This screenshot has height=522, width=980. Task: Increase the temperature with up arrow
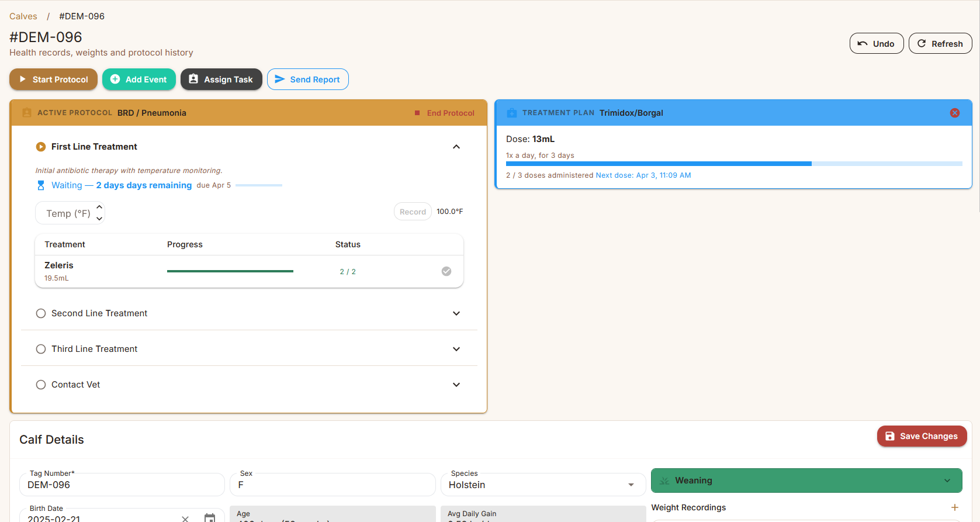tap(99, 207)
